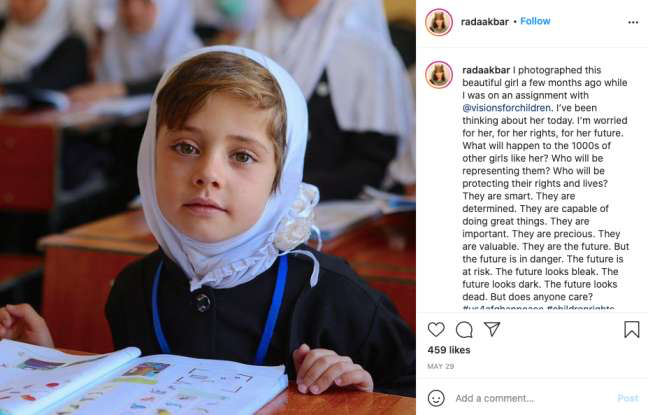
Task: Click the radaakbar username in the caption
Action: [x=486, y=70]
